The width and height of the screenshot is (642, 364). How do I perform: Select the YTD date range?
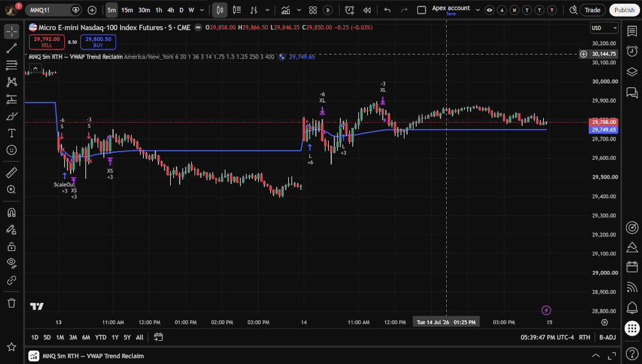pos(100,338)
